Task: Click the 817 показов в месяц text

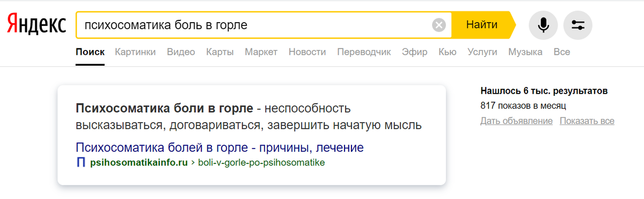Action: [523, 106]
